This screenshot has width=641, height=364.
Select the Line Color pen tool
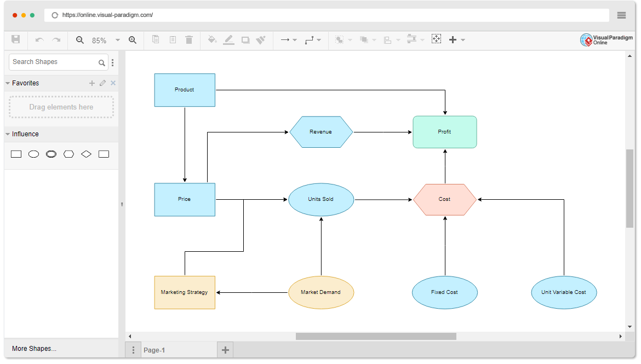tap(228, 39)
